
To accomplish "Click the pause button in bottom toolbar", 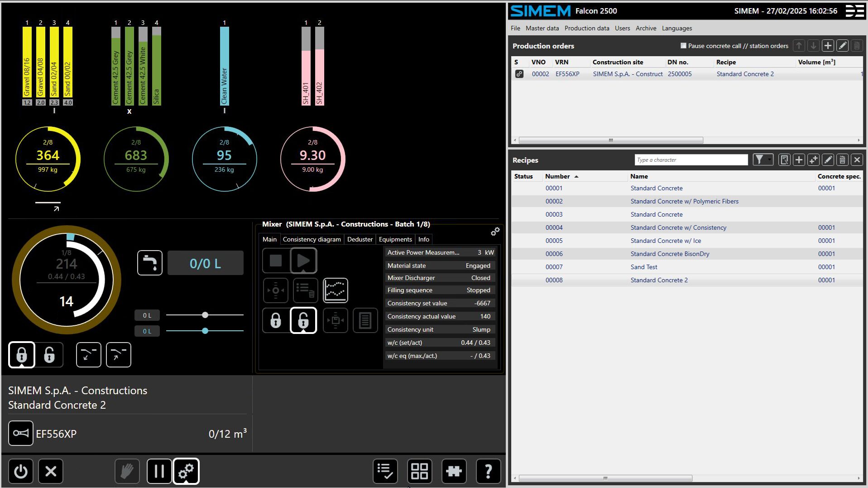I will pyautogui.click(x=159, y=471).
